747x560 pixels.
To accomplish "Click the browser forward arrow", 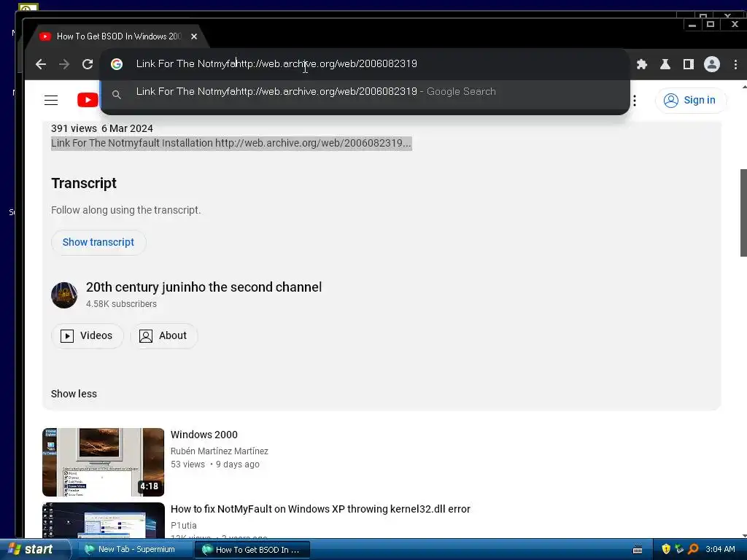I will coord(64,64).
